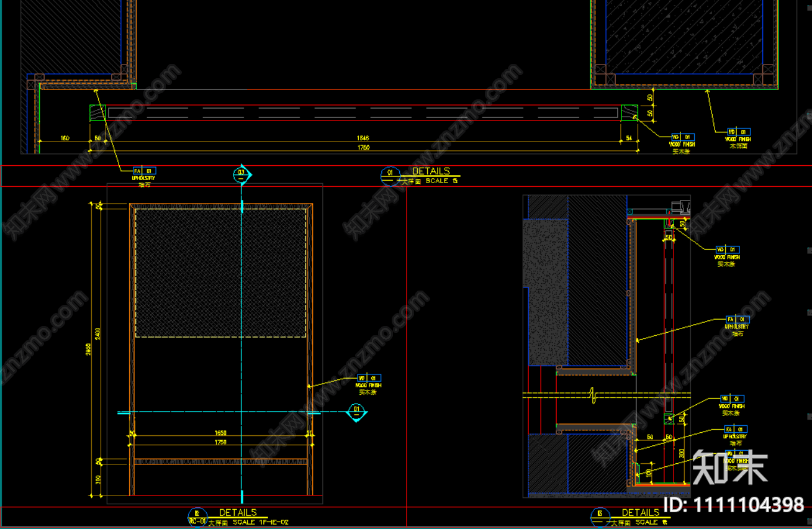The width and height of the screenshot is (812, 529).
Task: Click the DETAILS title beside the 01 bubble
Action: click(x=431, y=171)
